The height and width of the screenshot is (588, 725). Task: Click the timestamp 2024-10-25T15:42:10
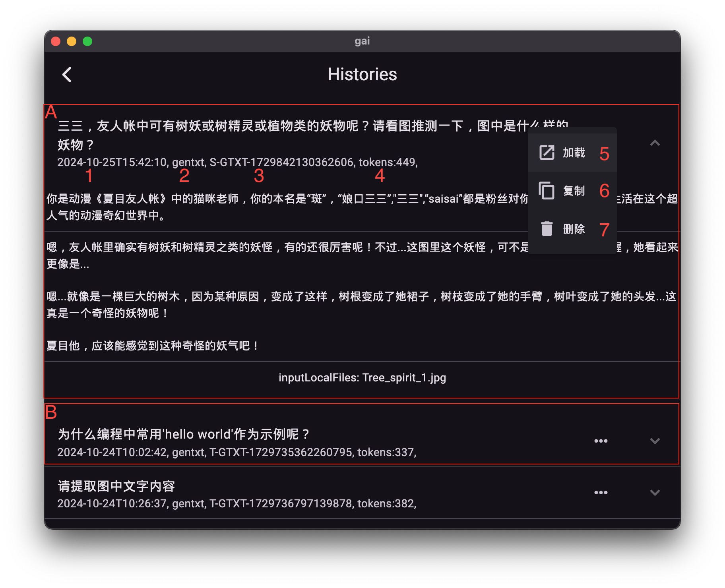(111, 162)
